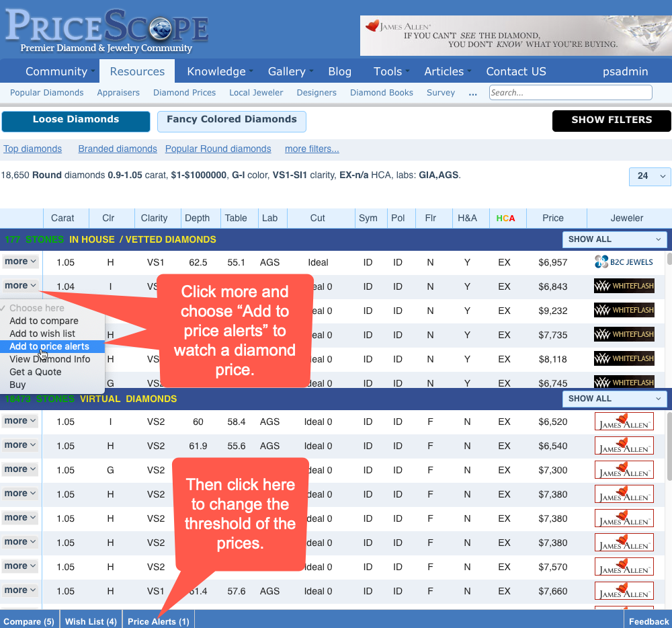Select the Resources tab
672x628 pixels.
[x=137, y=71]
